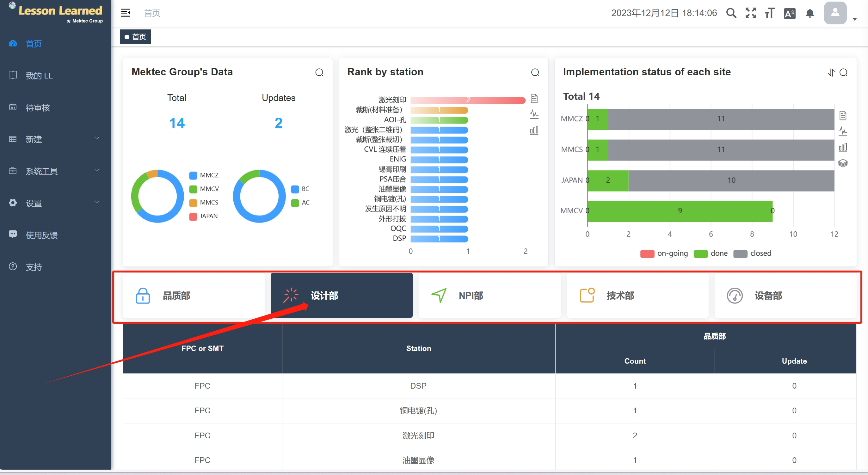Open data view in Rank chart toolbox

click(x=534, y=98)
